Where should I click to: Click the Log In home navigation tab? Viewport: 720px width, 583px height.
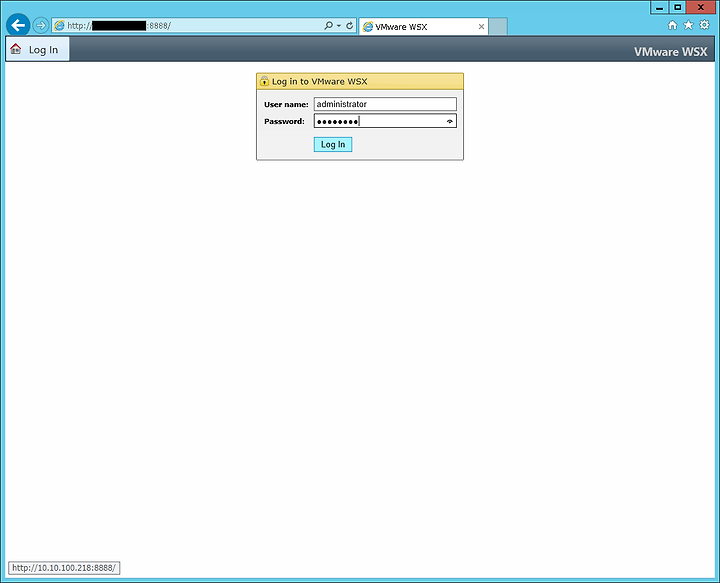38,49
